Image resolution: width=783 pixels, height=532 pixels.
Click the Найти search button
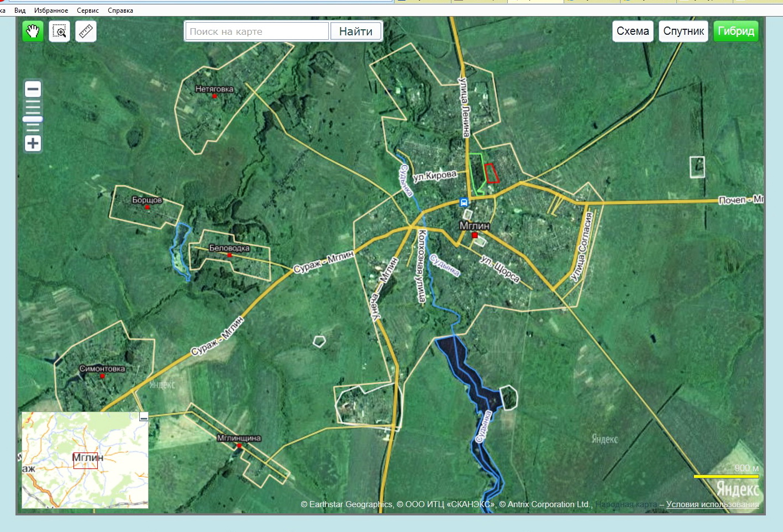[x=356, y=31]
